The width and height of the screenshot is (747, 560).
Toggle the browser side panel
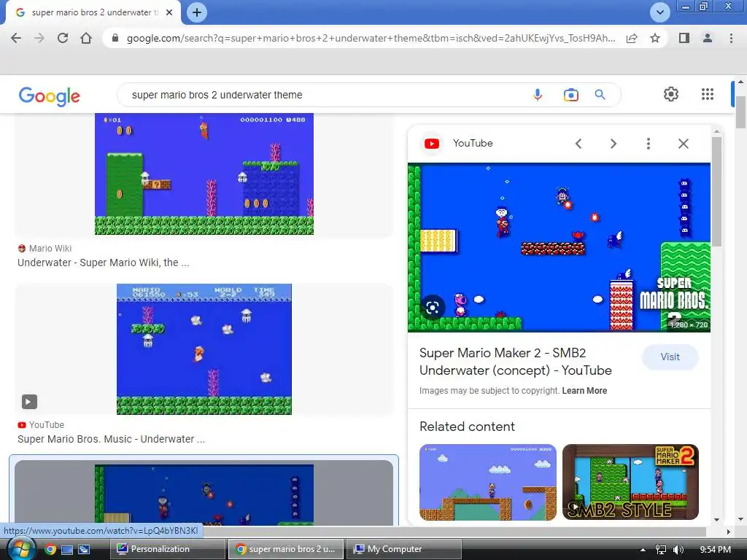[x=684, y=38]
